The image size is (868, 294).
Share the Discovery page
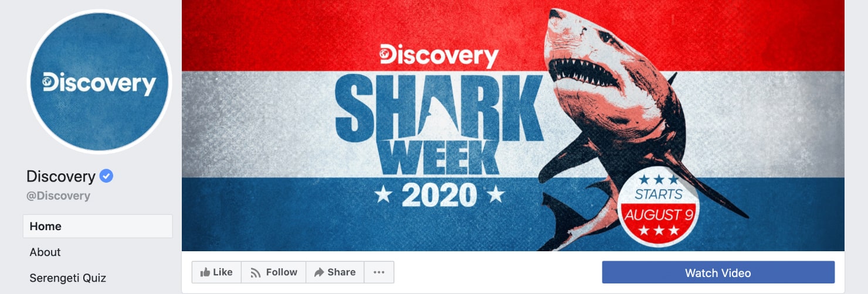(x=335, y=272)
